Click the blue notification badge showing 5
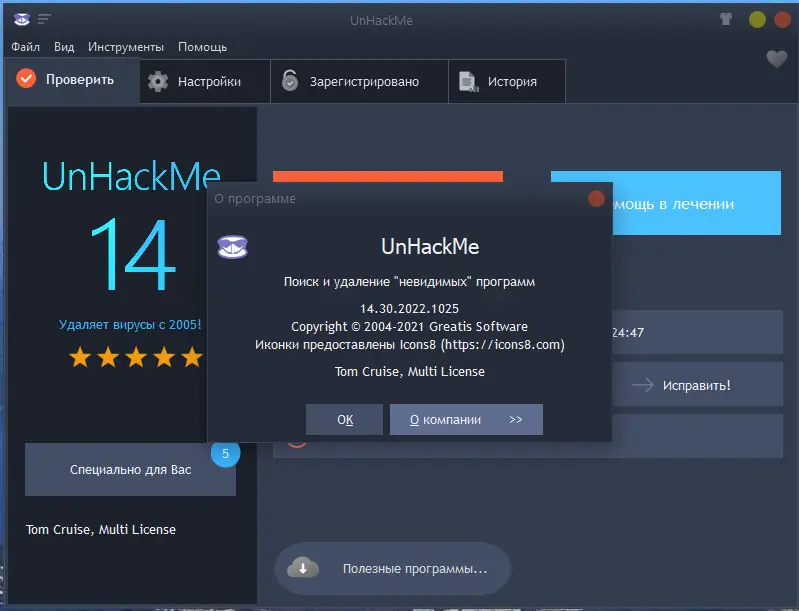Image resolution: width=799 pixels, height=611 pixels. tap(225, 454)
